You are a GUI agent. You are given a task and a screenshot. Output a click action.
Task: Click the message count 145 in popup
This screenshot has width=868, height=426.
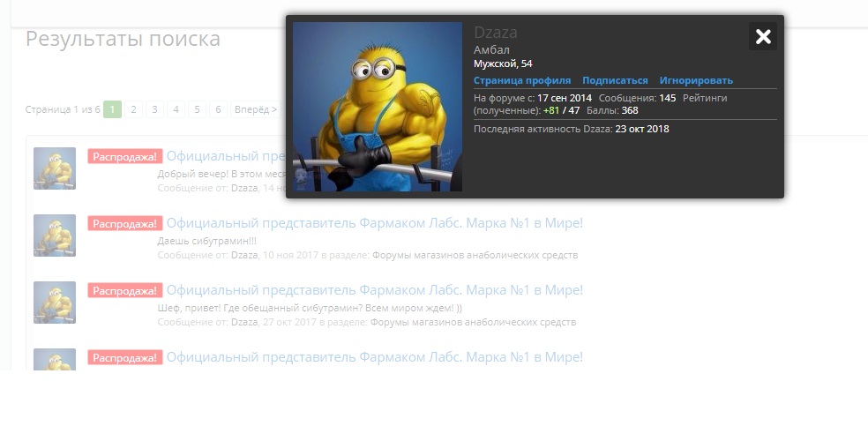pos(667,99)
